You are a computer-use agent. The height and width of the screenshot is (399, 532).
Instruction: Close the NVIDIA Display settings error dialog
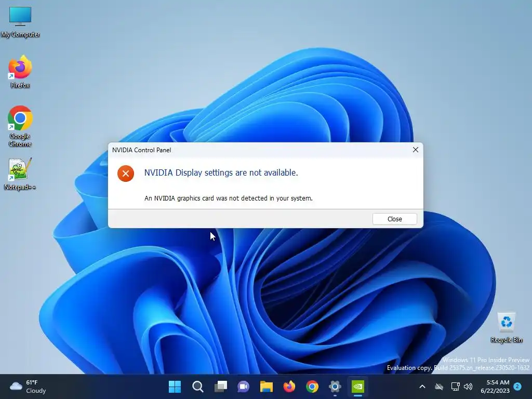tap(395, 219)
